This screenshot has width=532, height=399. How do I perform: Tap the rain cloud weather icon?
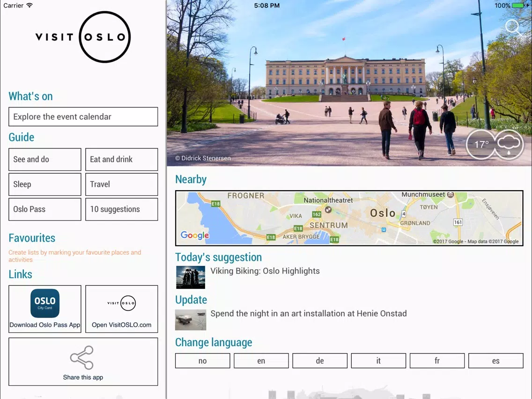[509, 145]
